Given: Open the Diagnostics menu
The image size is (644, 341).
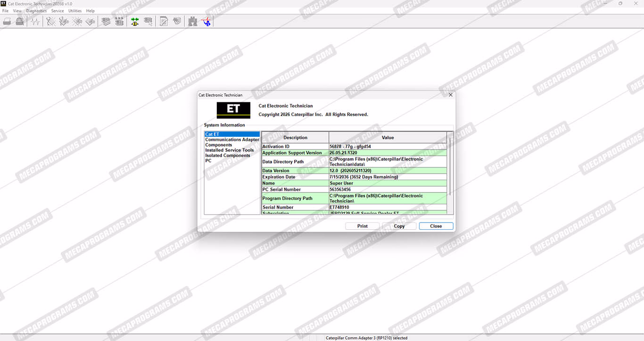Looking at the screenshot, I should 36,11.
